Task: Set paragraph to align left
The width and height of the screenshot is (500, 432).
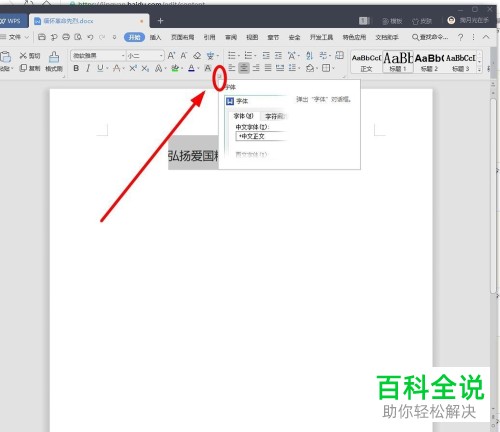Action: pos(232,68)
